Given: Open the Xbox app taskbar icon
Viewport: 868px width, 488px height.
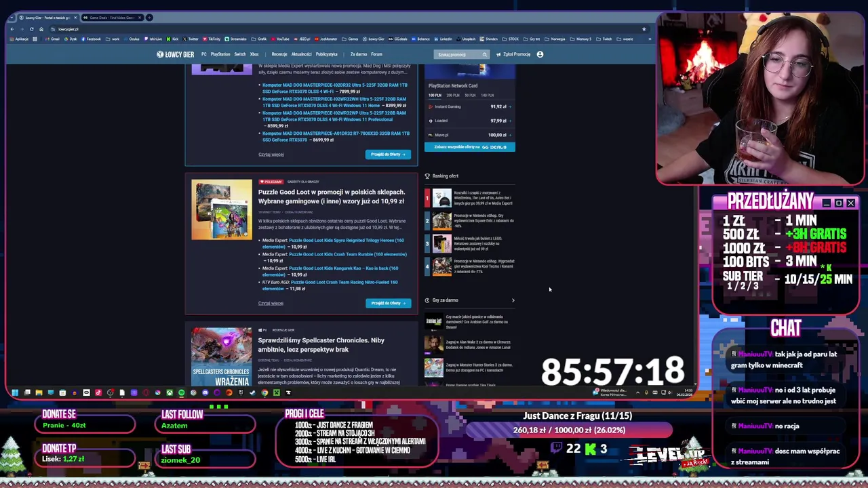Looking at the screenshot, I should click(x=170, y=392).
